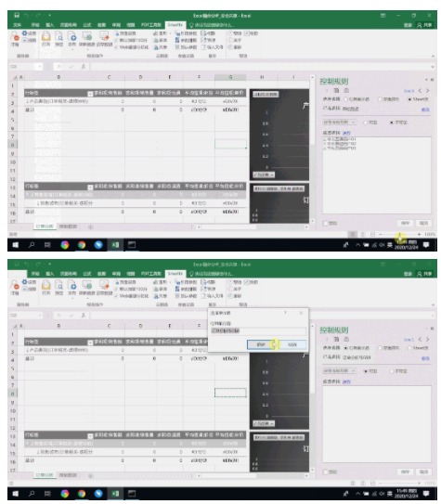
Task: Open the row label filter in top window's row 13
Action: pos(90,187)
